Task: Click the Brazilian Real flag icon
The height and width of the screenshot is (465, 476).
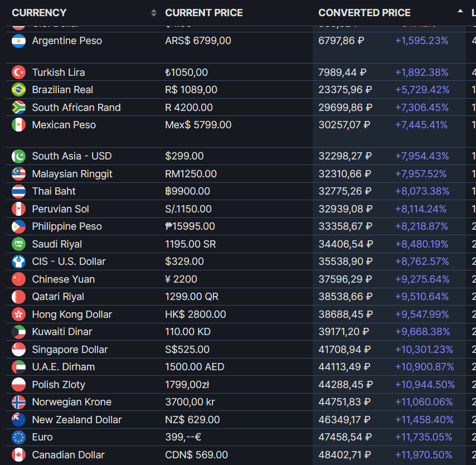Action: pyautogui.click(x=19, y=90)
